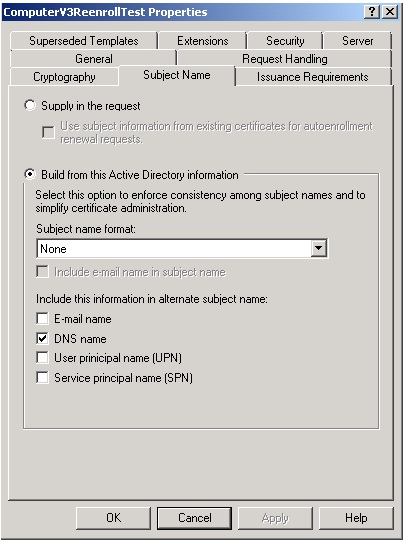Switch to the Request Handling tab
Screen dimensions: 403x540
285,59
